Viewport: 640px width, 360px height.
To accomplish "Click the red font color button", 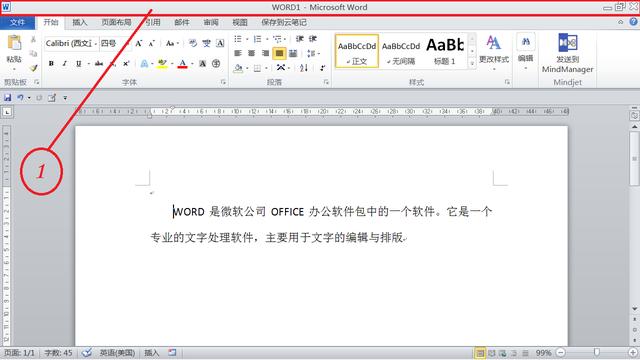I will point(182,64).
